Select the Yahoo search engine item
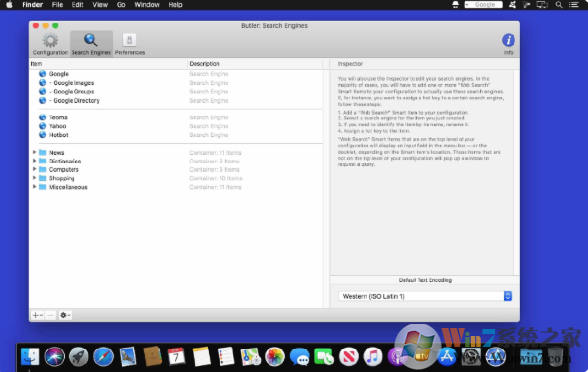Screen dimensions: 588x372 (57, 126)
